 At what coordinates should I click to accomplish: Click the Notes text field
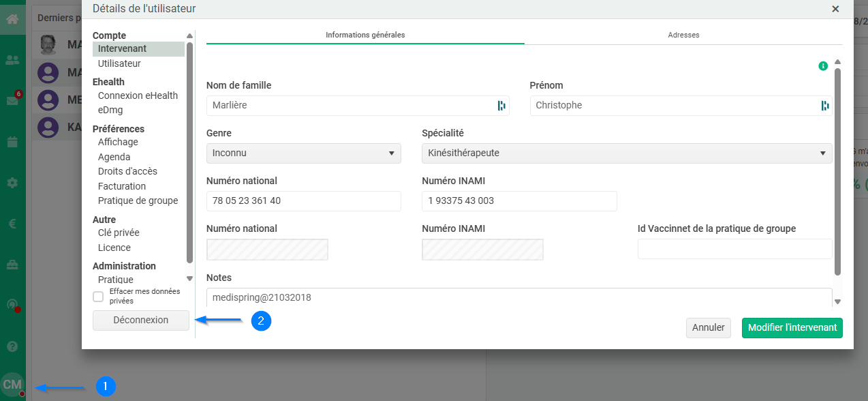(519, 297)
